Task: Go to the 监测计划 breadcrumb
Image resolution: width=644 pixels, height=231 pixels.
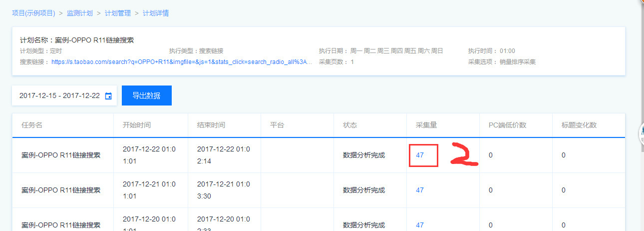Action: click(80, 13)
